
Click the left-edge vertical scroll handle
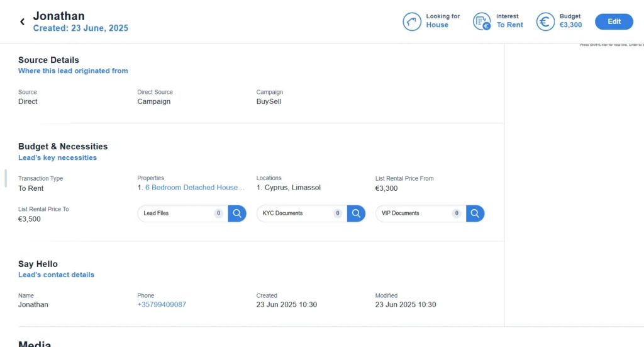pyautogui.click(x=5, y=178)
